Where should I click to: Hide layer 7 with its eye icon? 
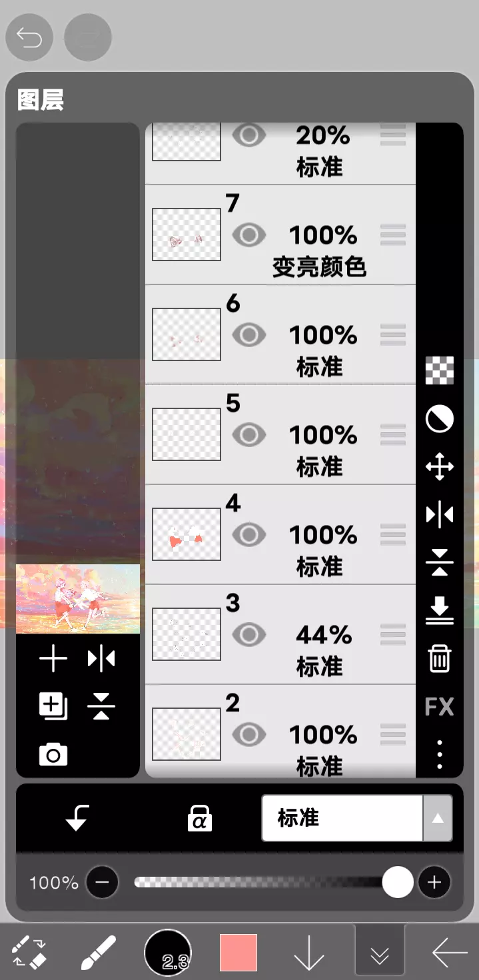(x=249, y=235)
